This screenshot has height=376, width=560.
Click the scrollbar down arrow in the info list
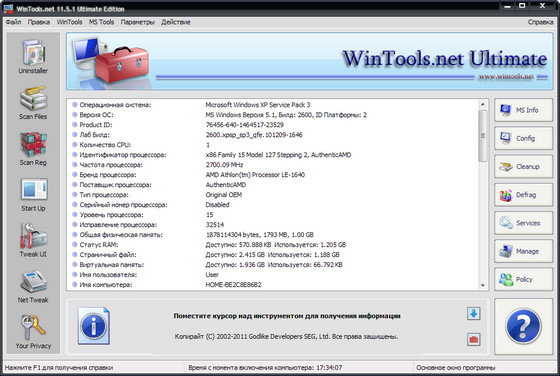point(482,285)
